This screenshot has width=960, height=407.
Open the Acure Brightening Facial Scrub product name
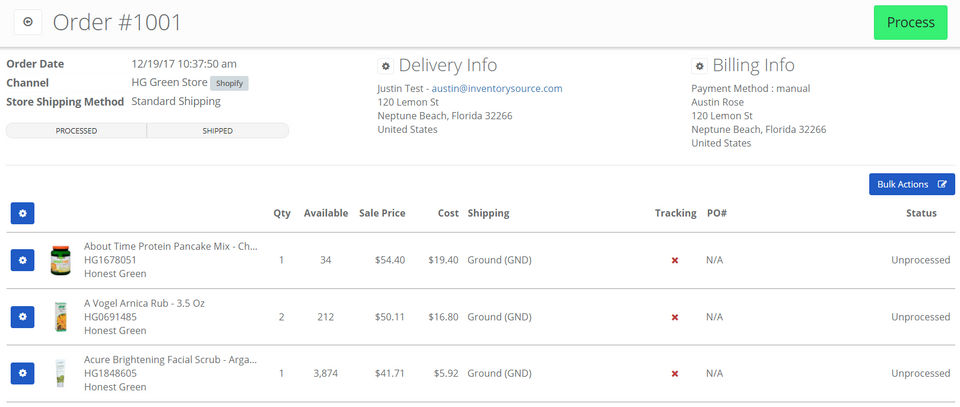(171, 359)
